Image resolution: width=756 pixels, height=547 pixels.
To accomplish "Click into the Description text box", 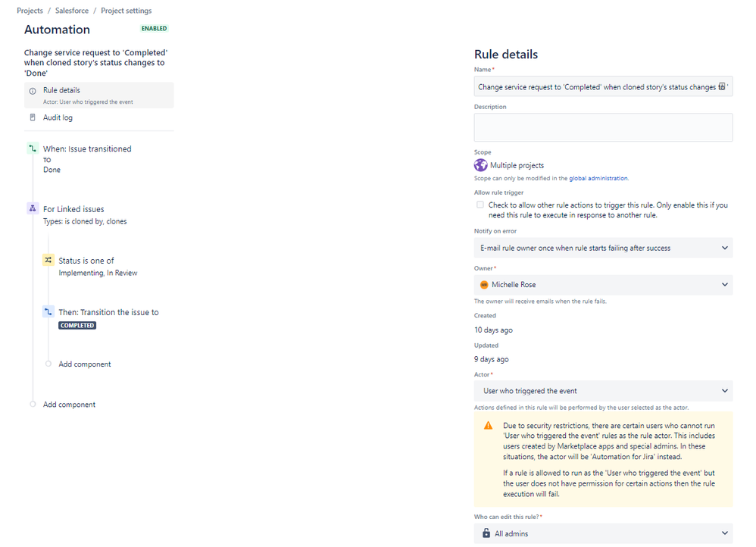I will click(603, 127).
